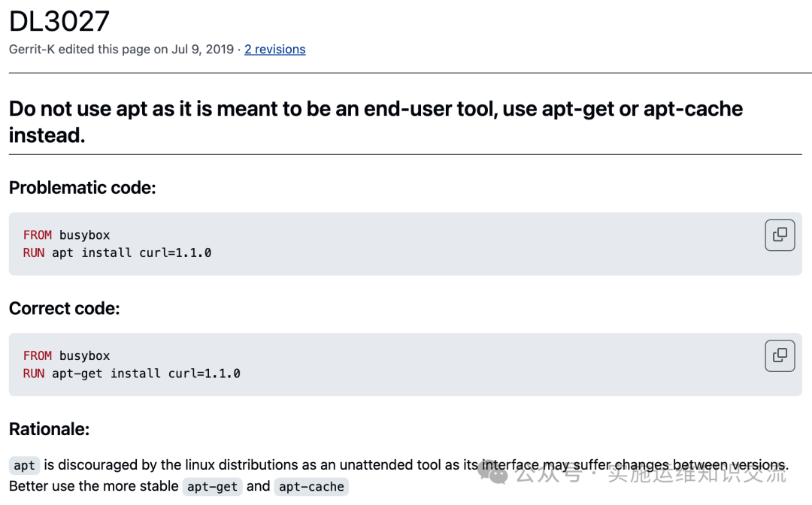Click the 'RUN apt install curl=1.1.0' line
The image size is (812, 505).
pos(117,253)
